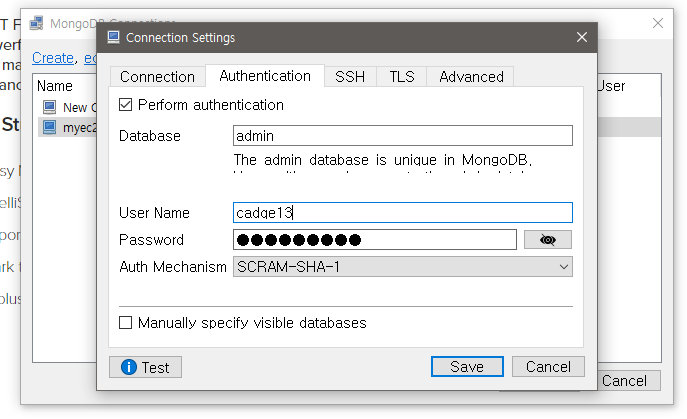Open the TLS tab
687x419 pixels.
click(402, 77)
